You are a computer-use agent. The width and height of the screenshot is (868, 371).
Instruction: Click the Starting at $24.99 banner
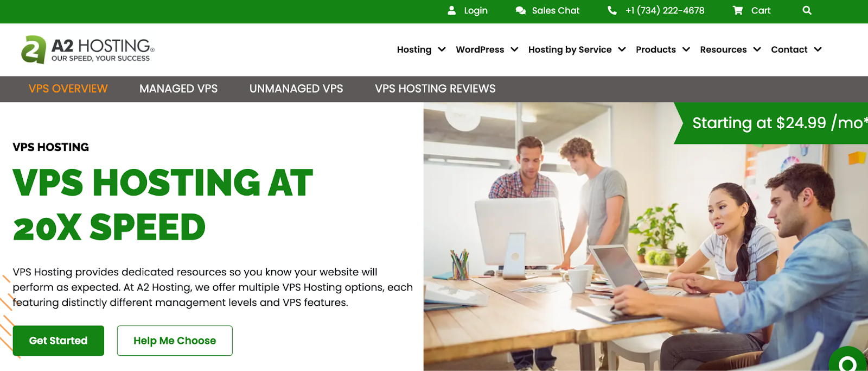[771, 123]
